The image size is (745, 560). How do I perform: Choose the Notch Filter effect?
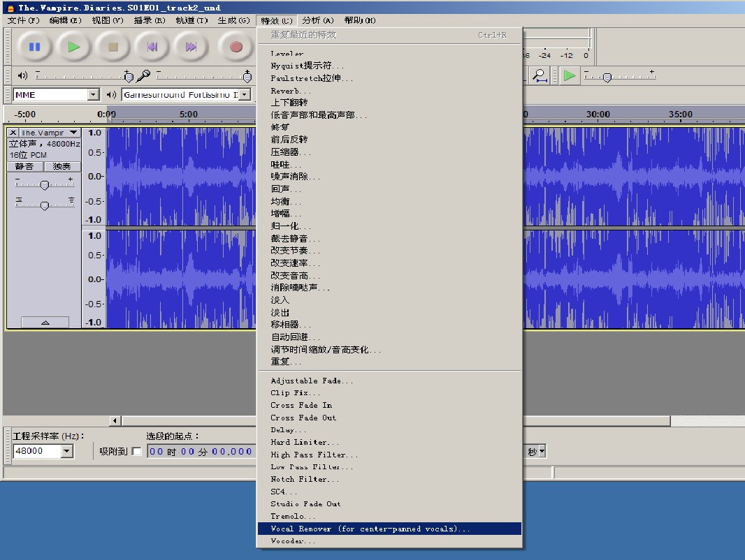(x=389, y=479)
